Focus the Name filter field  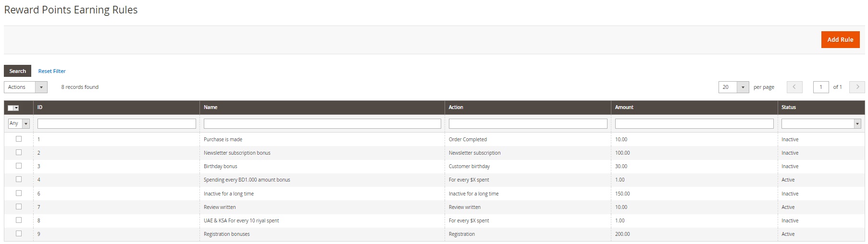point(322,123)
